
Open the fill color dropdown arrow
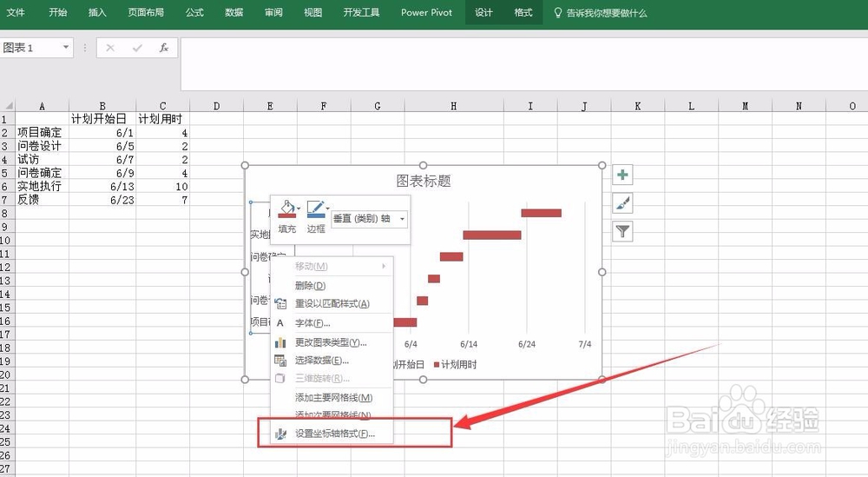click(299, 209)
